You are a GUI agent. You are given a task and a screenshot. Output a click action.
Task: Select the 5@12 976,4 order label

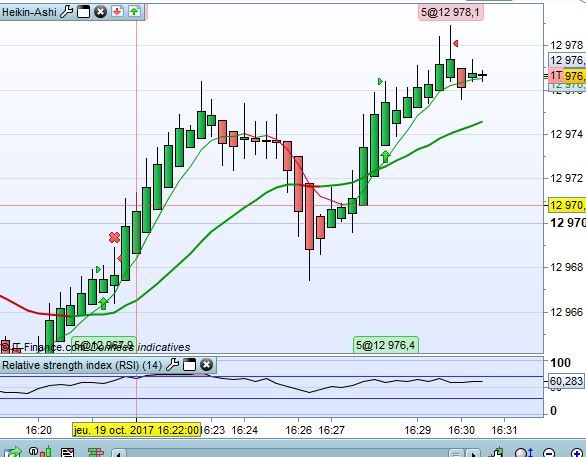pos(385,345)
